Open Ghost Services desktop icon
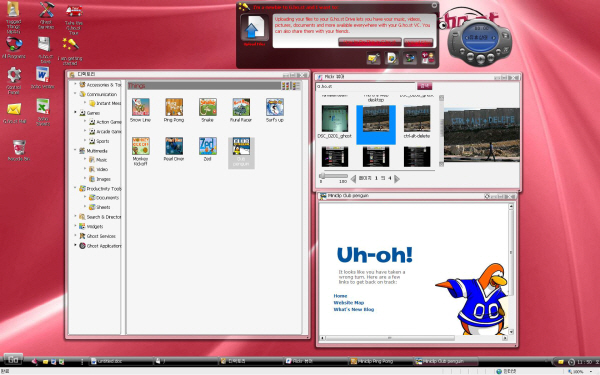Image resolution: width=600 pixels, height=375 pixels. 46,10
